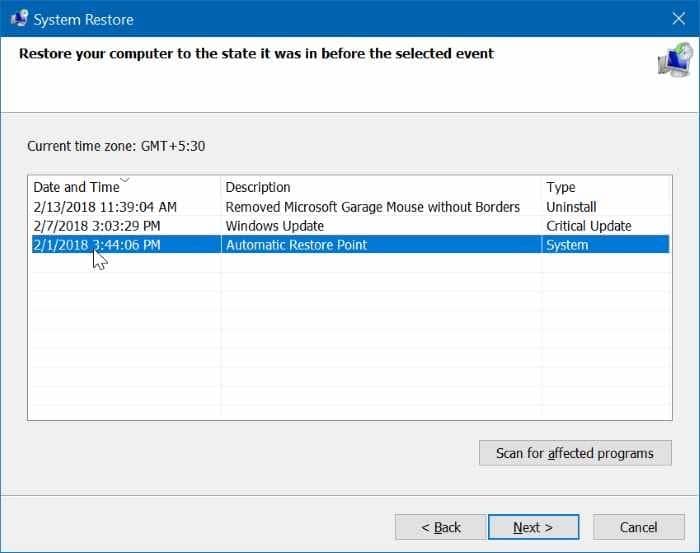Sort by the Description column header
This screenshot has width=700, height=553.
point(258,187)
